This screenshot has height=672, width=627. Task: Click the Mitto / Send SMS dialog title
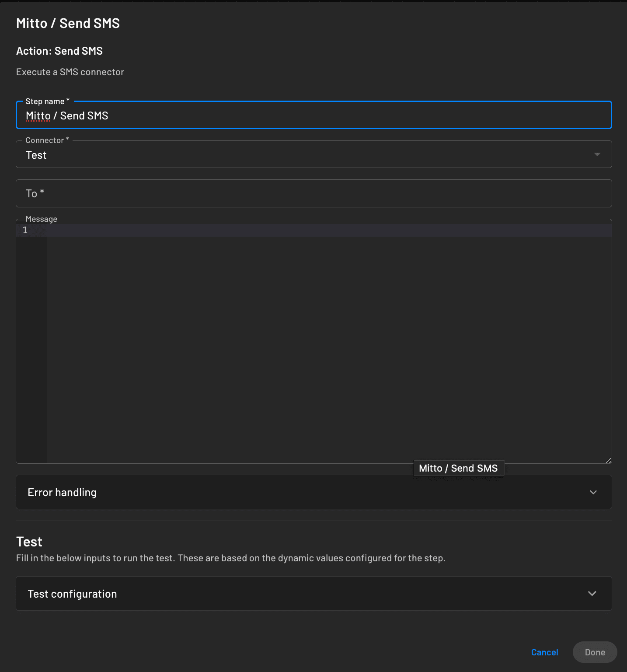tap(68, 23)
